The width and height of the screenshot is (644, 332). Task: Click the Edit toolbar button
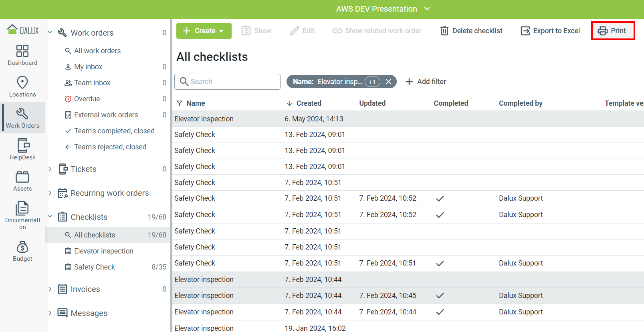[302, 31]
